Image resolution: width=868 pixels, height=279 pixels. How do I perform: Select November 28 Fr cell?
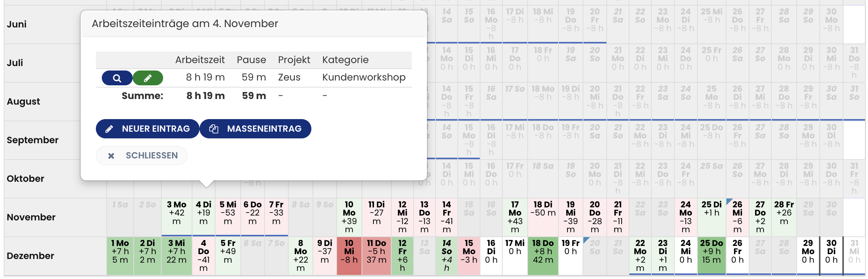784,217
